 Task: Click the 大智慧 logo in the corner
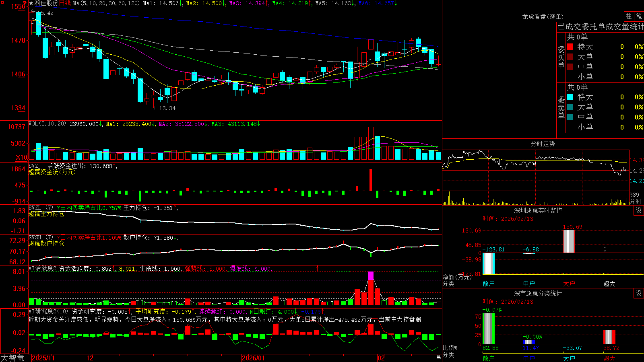coord(12,358)
